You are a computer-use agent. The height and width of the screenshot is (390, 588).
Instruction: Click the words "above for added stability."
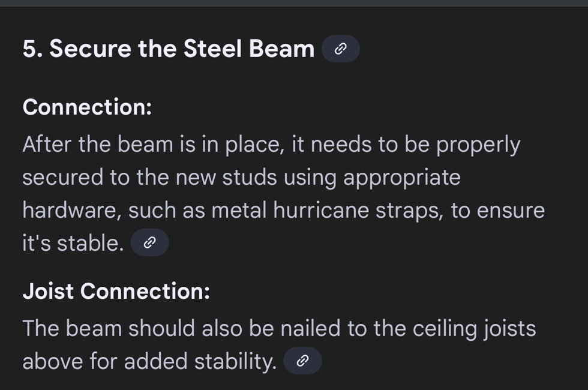[149, 361]
